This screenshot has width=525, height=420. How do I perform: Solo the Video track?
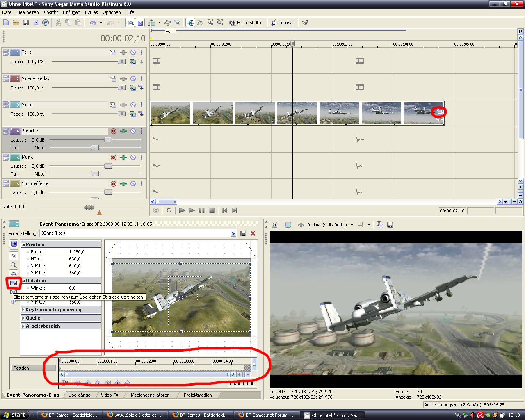(142, 105)
